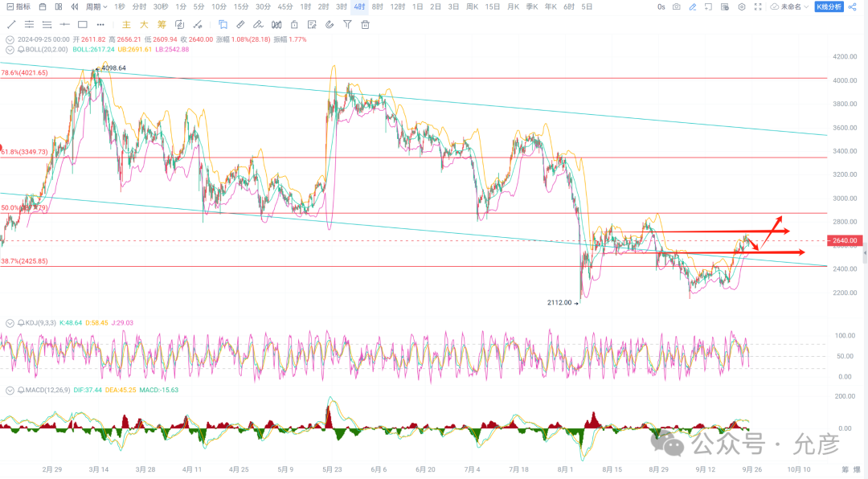Click the lock drawings icon

click(x=294, y=24)
